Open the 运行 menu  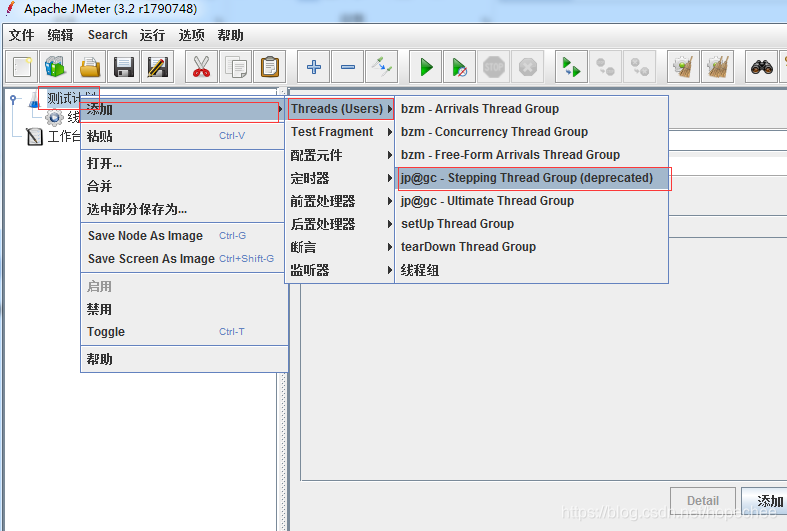point(152,35)
